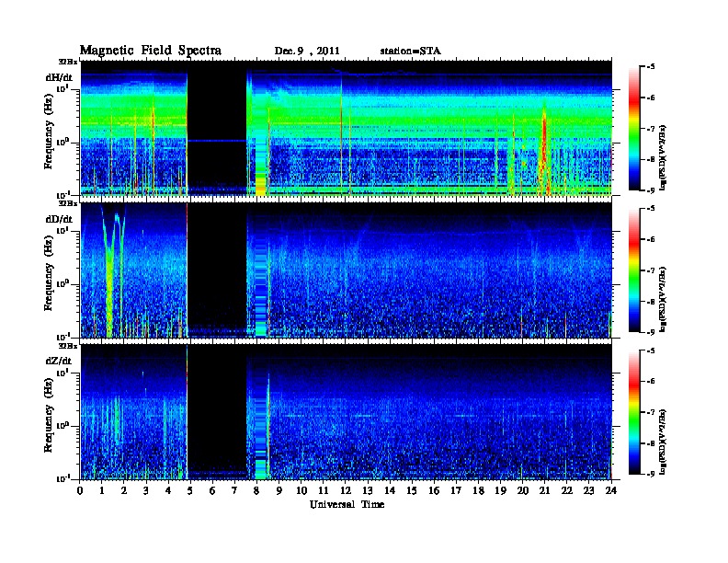The height and width of the screenshot is (563, 728).
Task: Open the dD/dt spectrogram plot
Action: click(x=347, y=270)
